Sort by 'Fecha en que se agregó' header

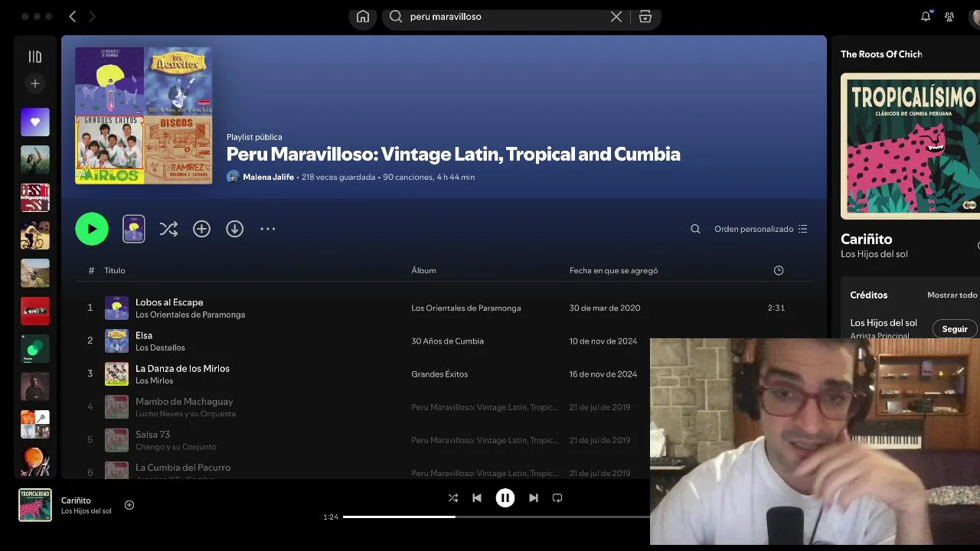(613, 270)
